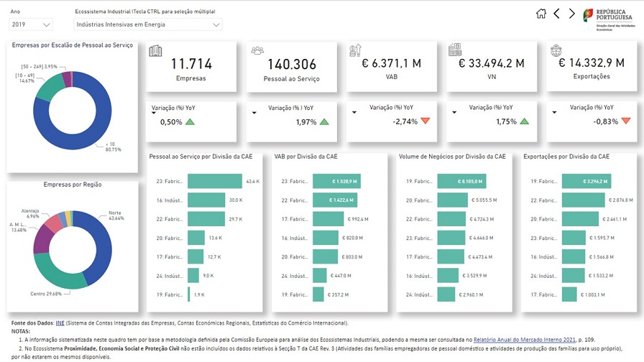Viewport: 644px width, 362px height.
Task: Open Relatório Anual do Mercado Interno 2021 link
Action: 525,340
